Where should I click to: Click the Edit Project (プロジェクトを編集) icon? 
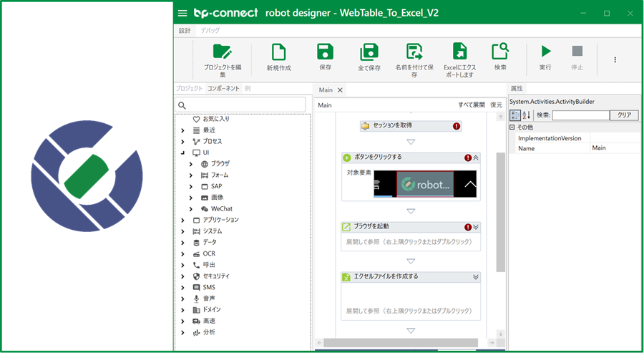(x=223, y=52)
